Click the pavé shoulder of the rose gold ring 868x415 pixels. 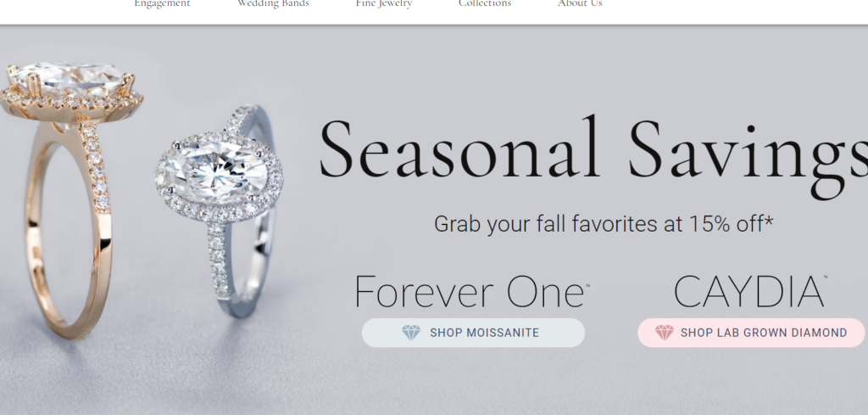96,166
